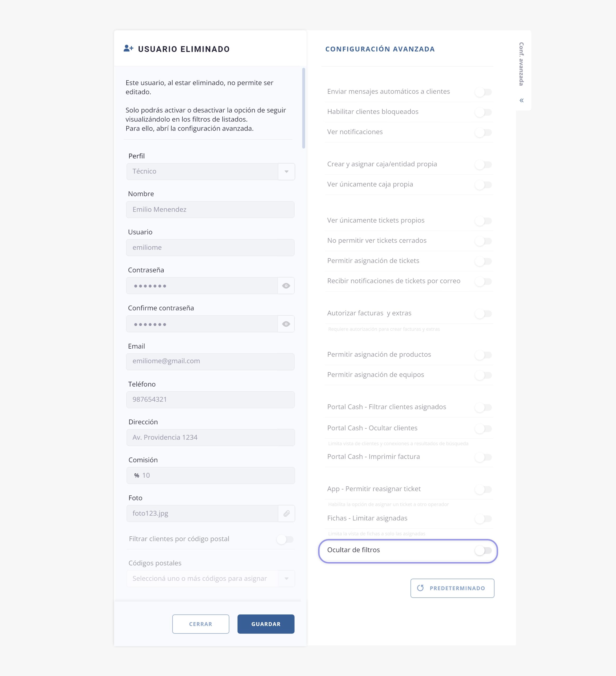Collapse advanced panel with double chevron
The width and height of the screenshot is (616, 676).
(x=521, y=100)
